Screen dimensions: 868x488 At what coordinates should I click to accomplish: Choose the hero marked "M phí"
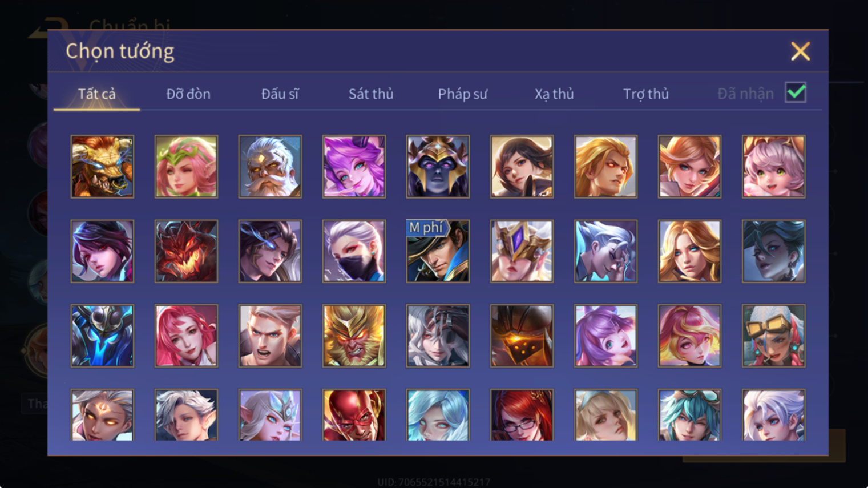click(x=438, y=251)
